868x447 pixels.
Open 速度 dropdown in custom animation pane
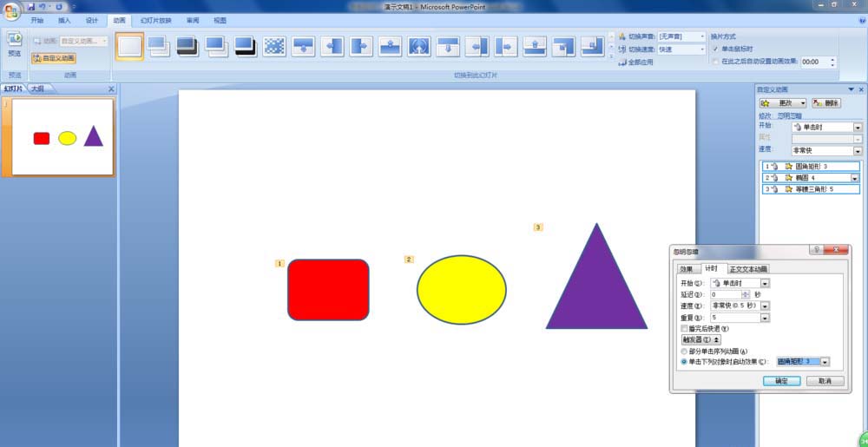tap(858, 150)
